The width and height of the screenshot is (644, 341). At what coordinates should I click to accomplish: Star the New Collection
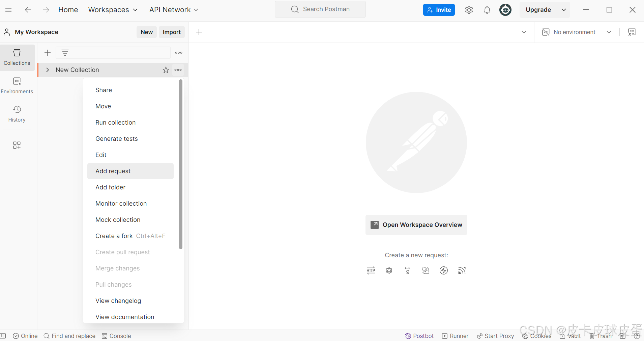(x=166, y=70)
